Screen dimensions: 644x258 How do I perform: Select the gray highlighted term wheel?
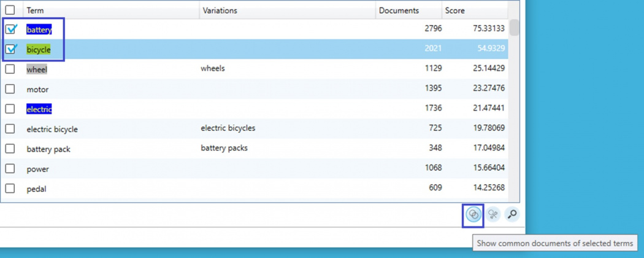click(x=37, y=69)
